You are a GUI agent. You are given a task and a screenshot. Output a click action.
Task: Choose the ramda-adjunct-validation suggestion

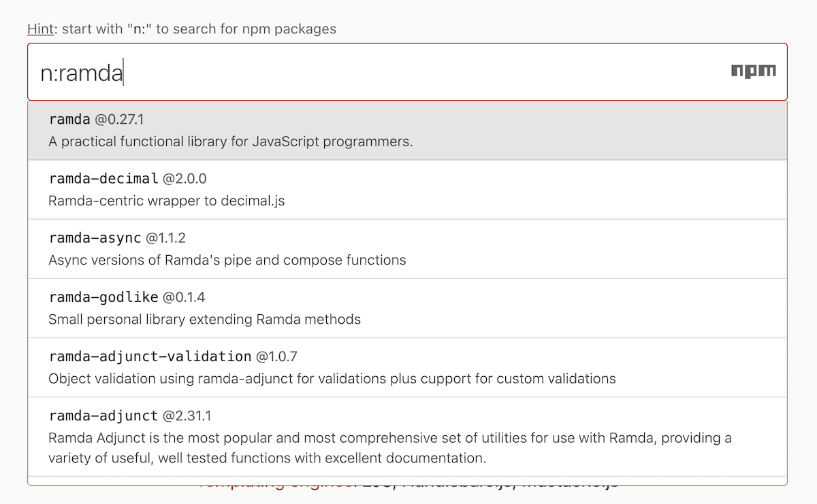150,356
